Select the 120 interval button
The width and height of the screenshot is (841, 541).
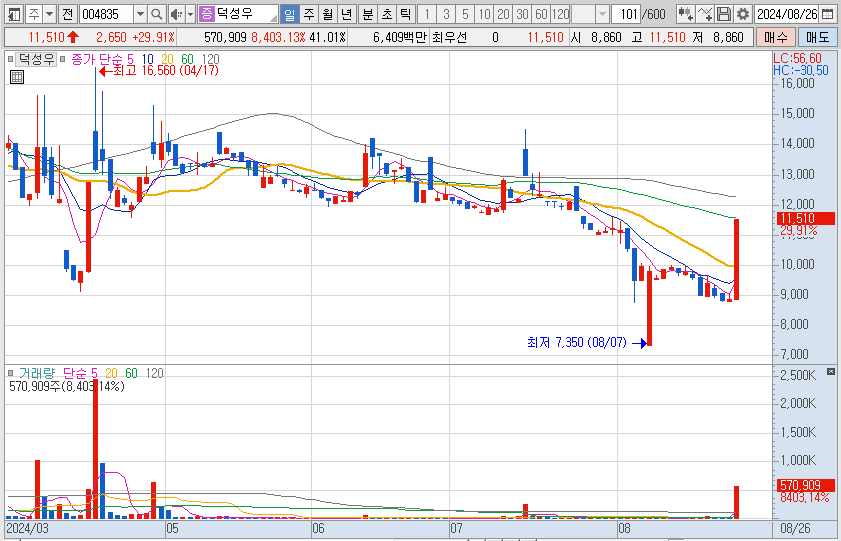click(560, 14)
